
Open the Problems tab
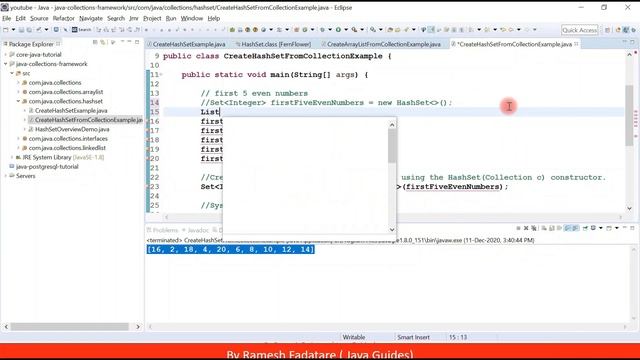pyautogui.click(x=162, y=230)
